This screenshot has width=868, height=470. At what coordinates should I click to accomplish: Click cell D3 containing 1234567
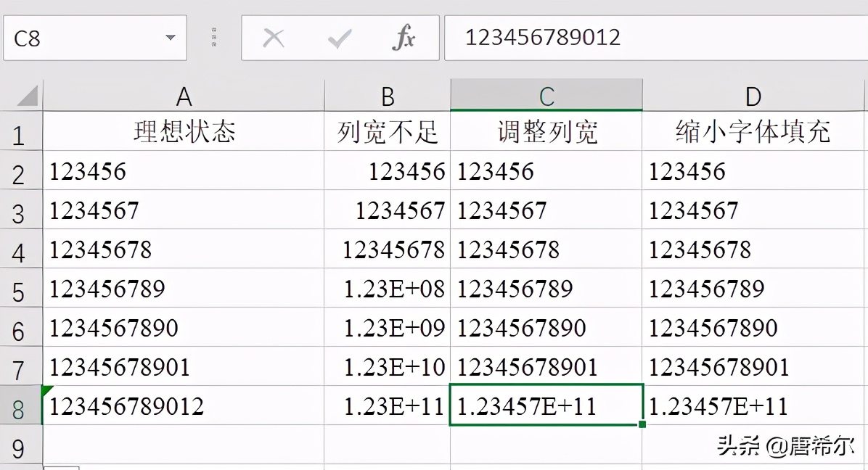tap(753, 210)
